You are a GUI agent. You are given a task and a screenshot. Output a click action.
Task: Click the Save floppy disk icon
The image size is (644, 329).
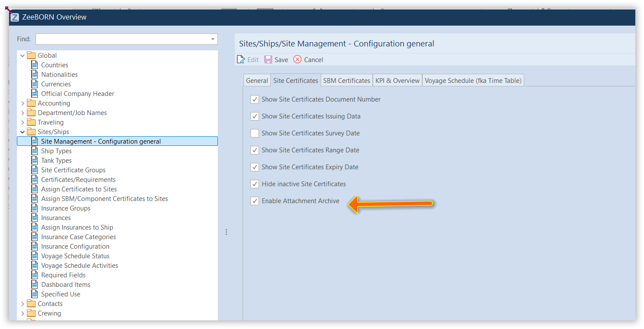click(268, 59)
